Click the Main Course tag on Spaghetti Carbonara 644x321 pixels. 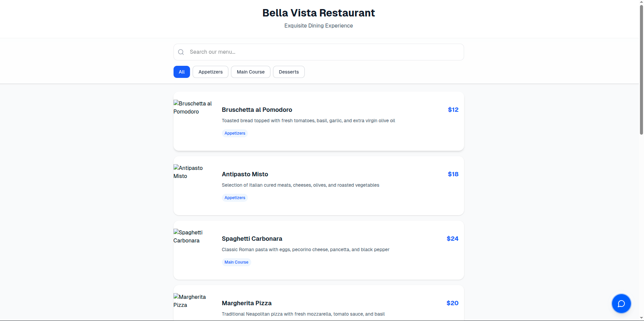click(x=236, y=262)
